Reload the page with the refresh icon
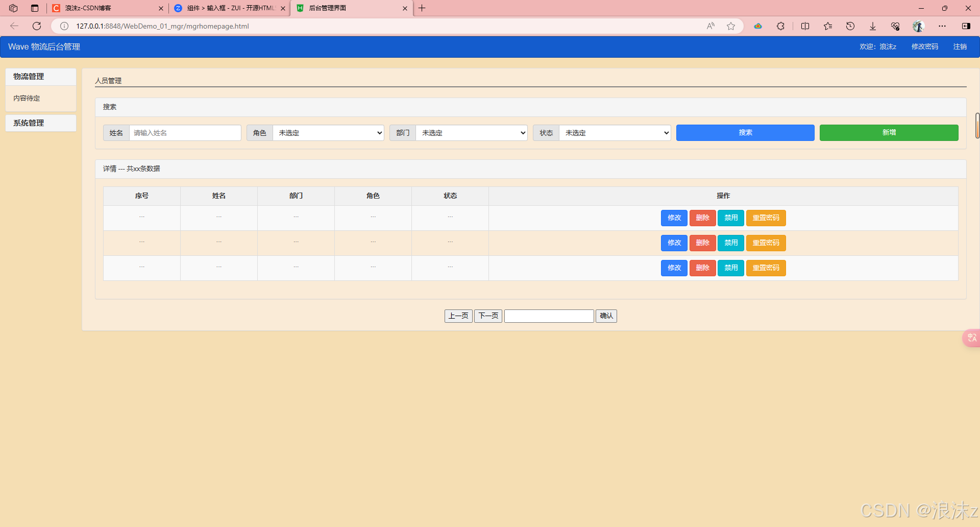Image resolution: width=980 pixels, height=527 pixels. (x=37, y=26)
